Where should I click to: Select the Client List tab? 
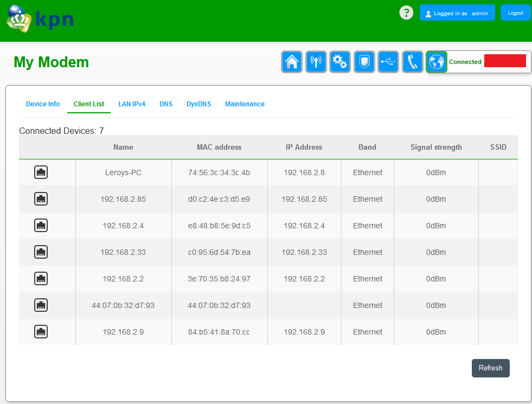[89, 104]
